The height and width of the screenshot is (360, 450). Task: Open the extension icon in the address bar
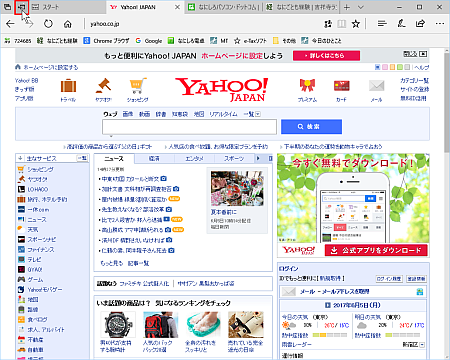(x=328, y=24)
